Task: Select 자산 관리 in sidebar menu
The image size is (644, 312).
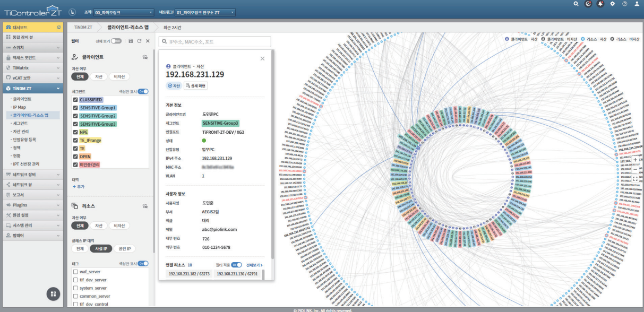Action: tap(21, 131)
